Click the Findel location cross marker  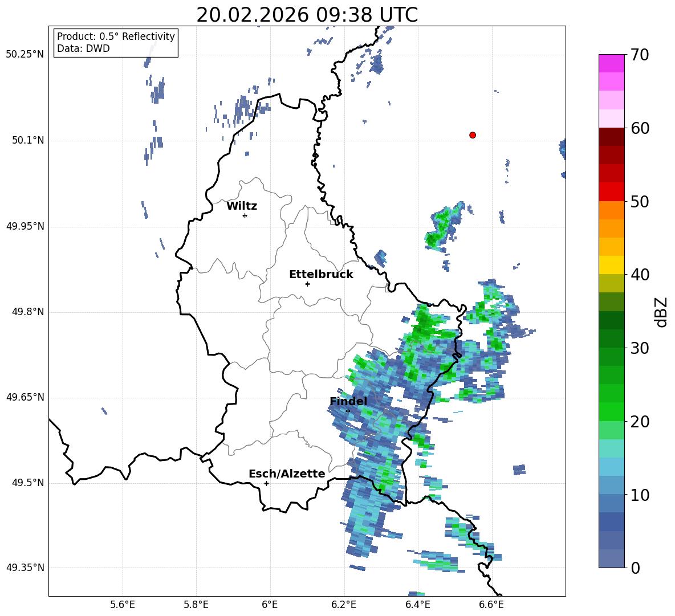[348, 411]
